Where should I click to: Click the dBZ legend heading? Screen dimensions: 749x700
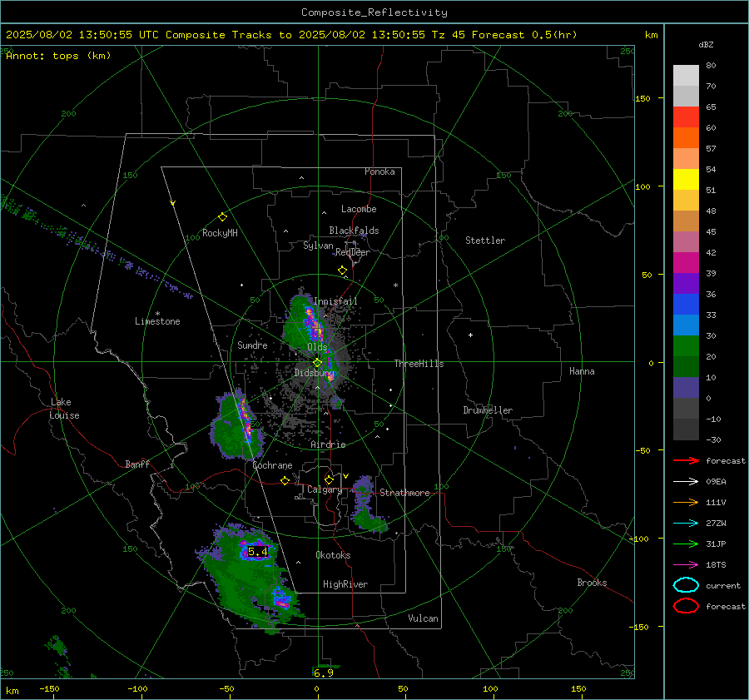pyautogui.click(x=706, y=45)
